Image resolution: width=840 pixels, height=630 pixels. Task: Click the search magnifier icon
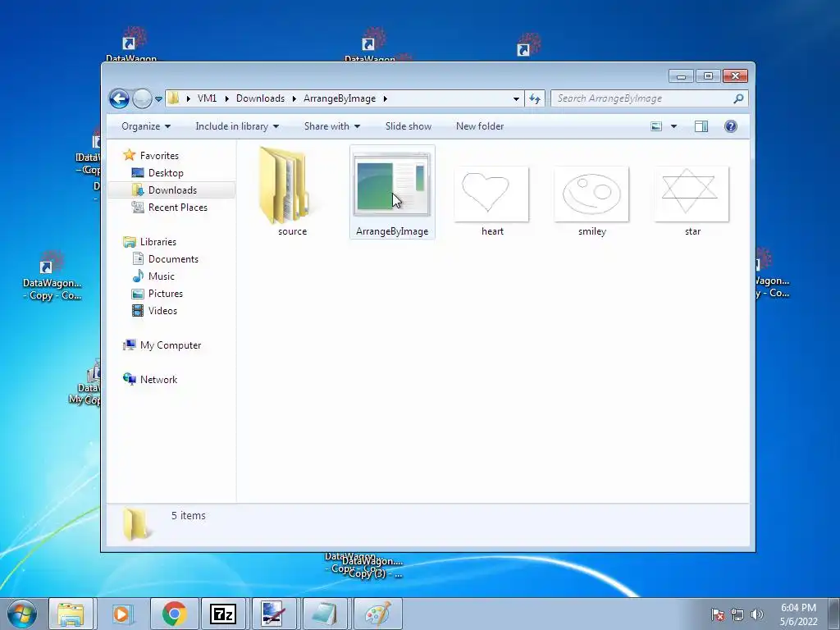click(739, 98)
